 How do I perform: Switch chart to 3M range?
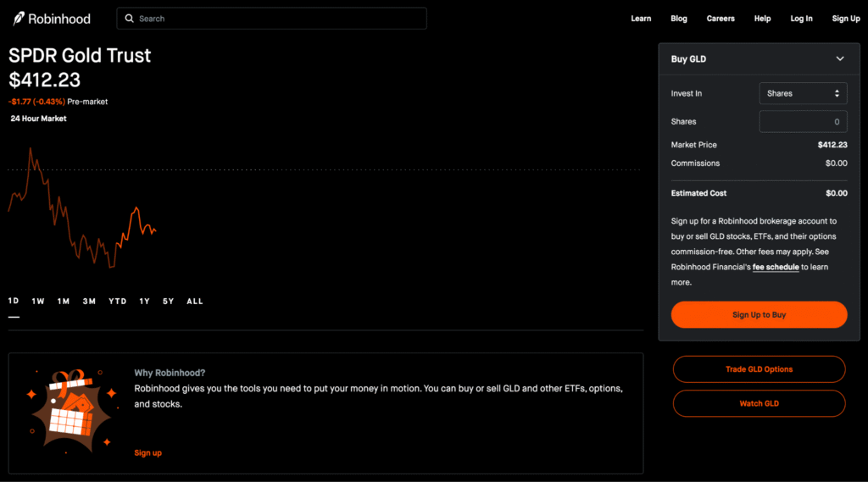point(89,301)
